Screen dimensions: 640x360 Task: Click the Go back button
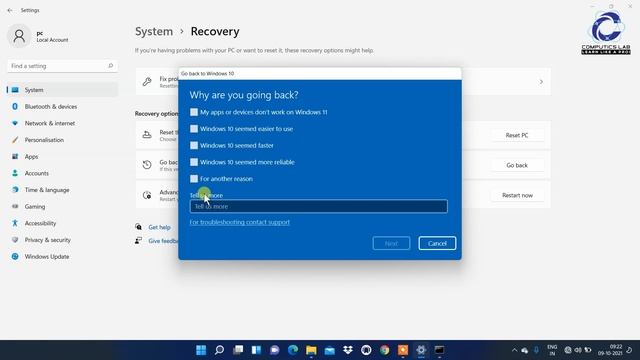click(517, 165)
